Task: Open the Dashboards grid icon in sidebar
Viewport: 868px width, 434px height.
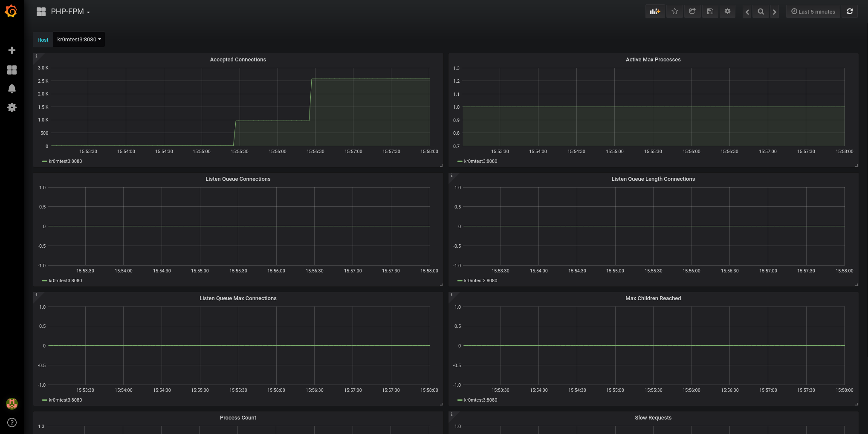Action: (12, 70)
